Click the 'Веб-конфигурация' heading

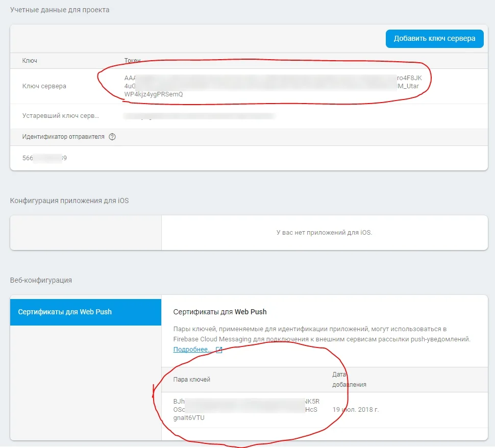pyautogui.click(x=41, y=280)
